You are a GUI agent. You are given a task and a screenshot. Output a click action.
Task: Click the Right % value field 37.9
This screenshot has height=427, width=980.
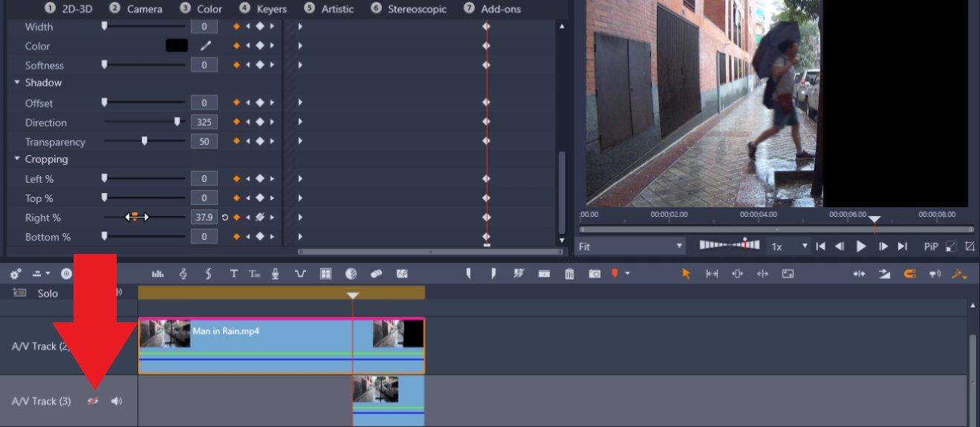204,218
